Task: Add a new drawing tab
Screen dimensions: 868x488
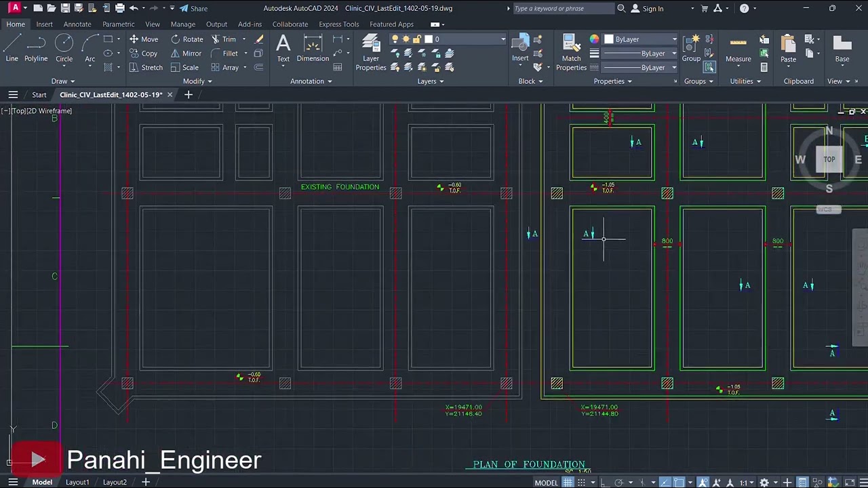Action: [x=189, y=95]
